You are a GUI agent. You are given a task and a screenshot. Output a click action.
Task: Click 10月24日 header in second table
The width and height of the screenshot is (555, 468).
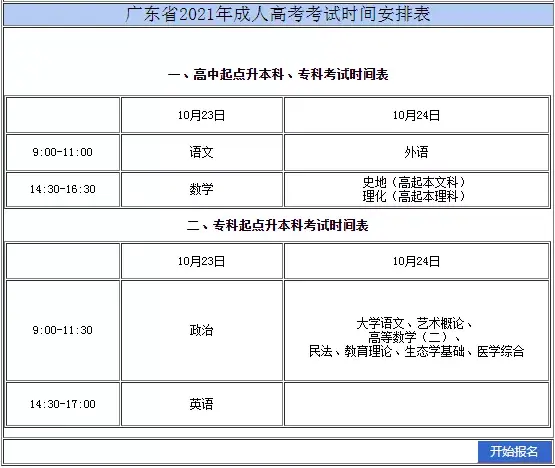(417, 262)
